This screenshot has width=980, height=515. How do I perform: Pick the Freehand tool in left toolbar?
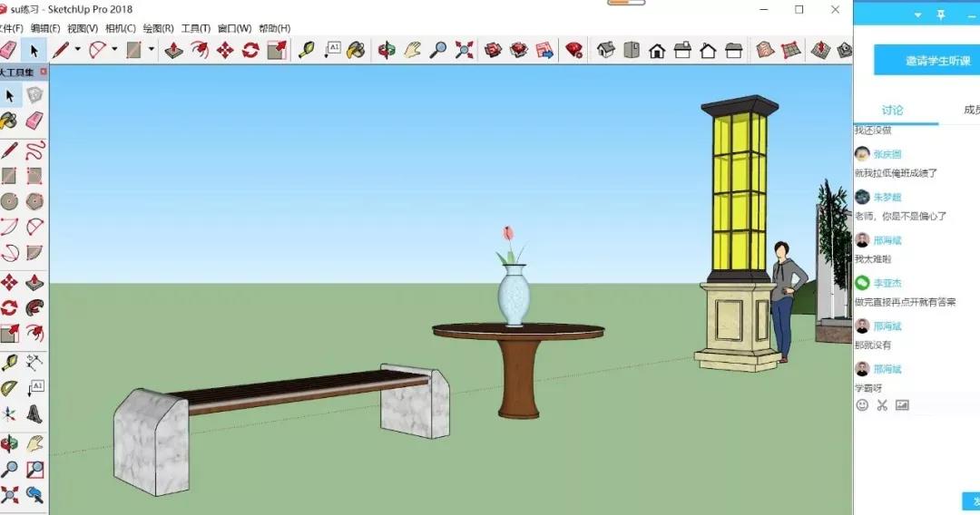pos(34,150)
